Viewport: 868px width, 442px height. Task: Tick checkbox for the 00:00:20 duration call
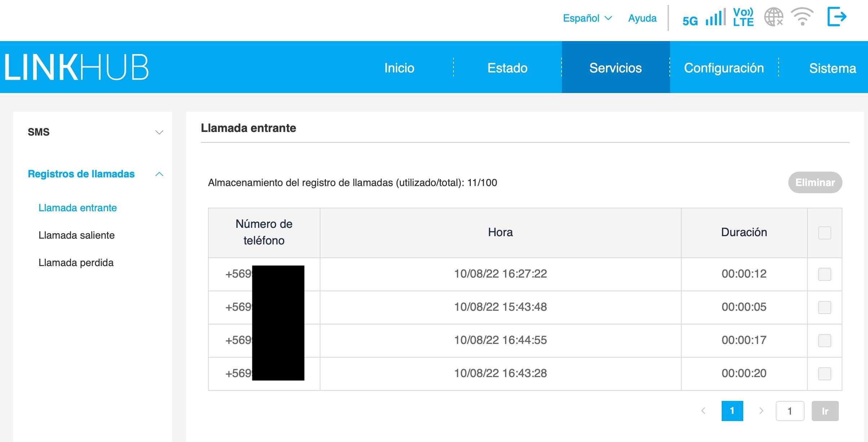point(824,374)
